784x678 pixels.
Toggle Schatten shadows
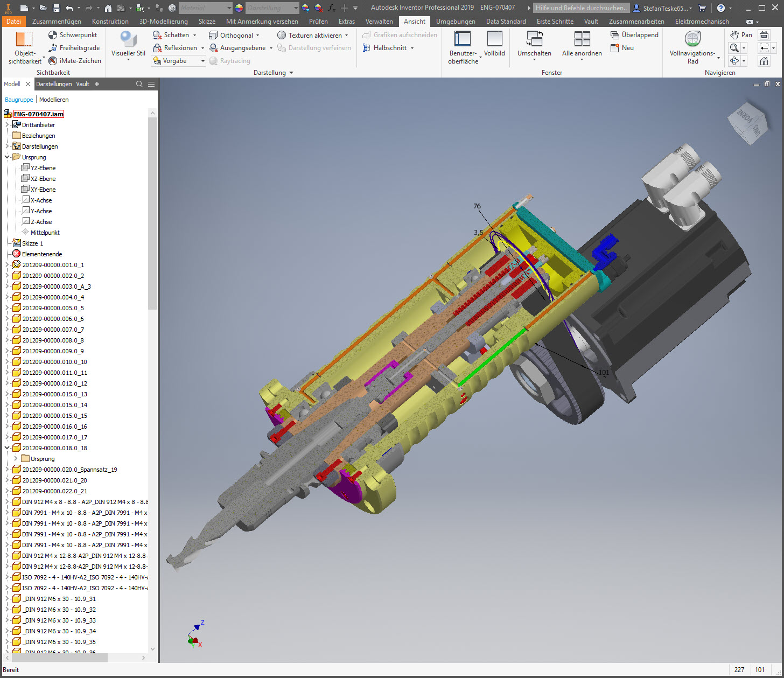click(171, 35)
